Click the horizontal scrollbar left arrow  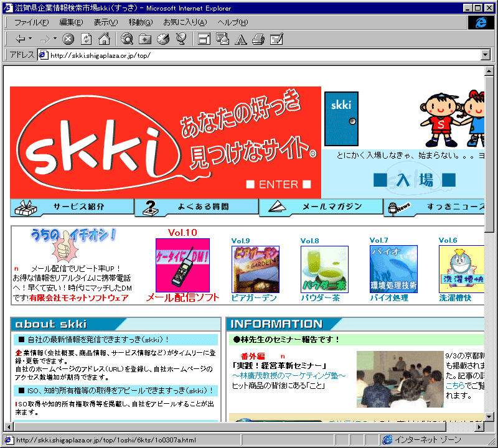click(x=9, y=427)
